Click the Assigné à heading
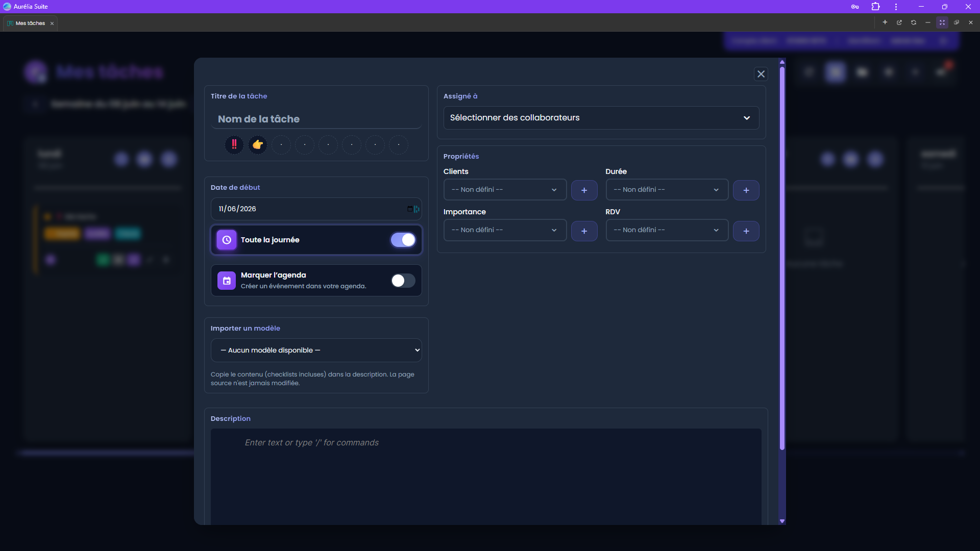980x551 pixels. coord(460,96)
